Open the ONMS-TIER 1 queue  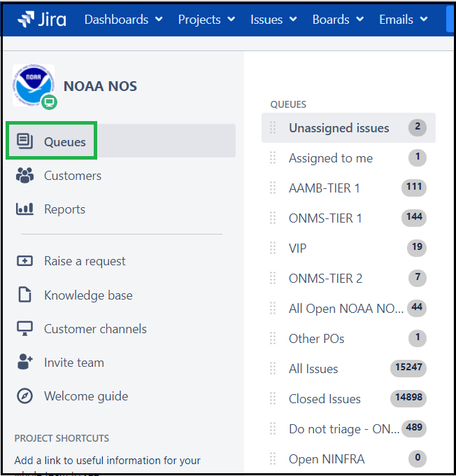click(x=348, y=218)
